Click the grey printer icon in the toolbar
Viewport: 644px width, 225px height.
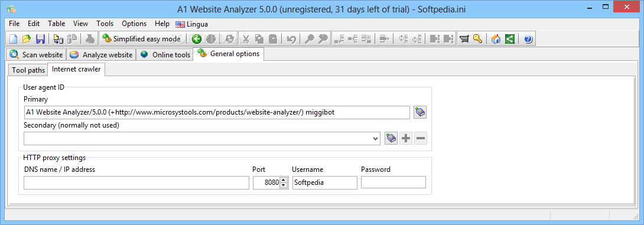click(x=90, y=39)
